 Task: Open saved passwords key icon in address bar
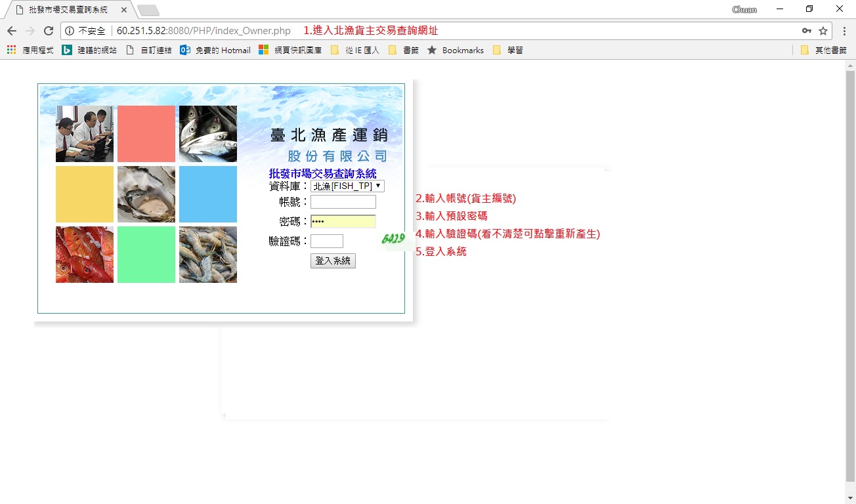click(806, 31)
